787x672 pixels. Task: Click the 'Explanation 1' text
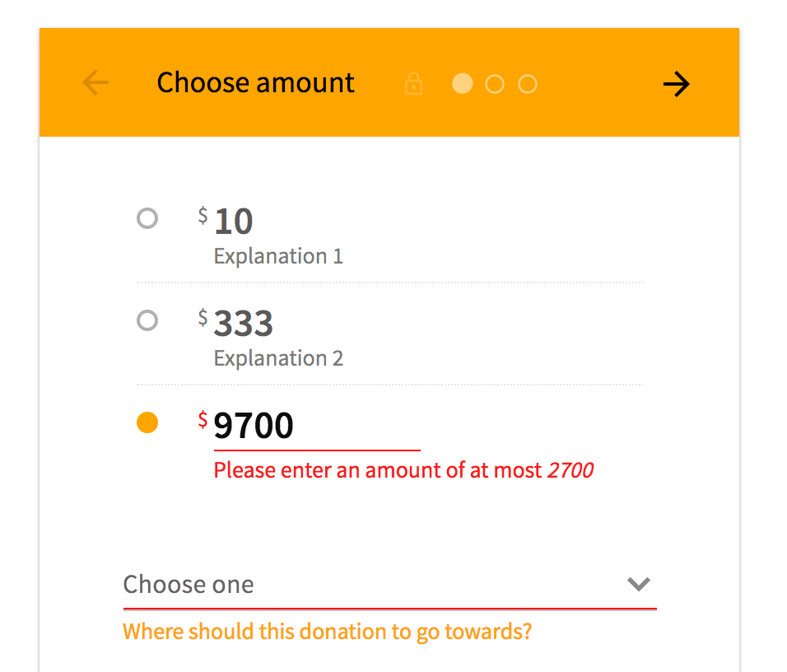tap(278, 256)
